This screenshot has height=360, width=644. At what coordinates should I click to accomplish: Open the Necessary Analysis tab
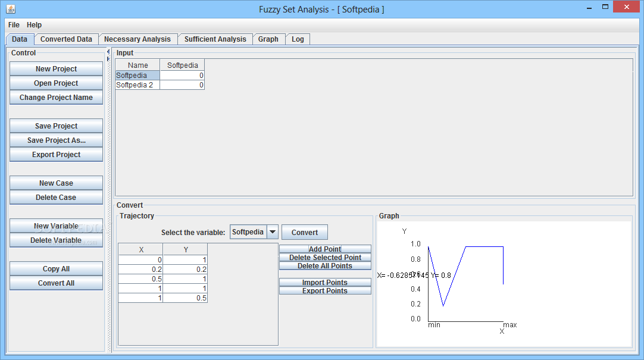tap(137, 39)
